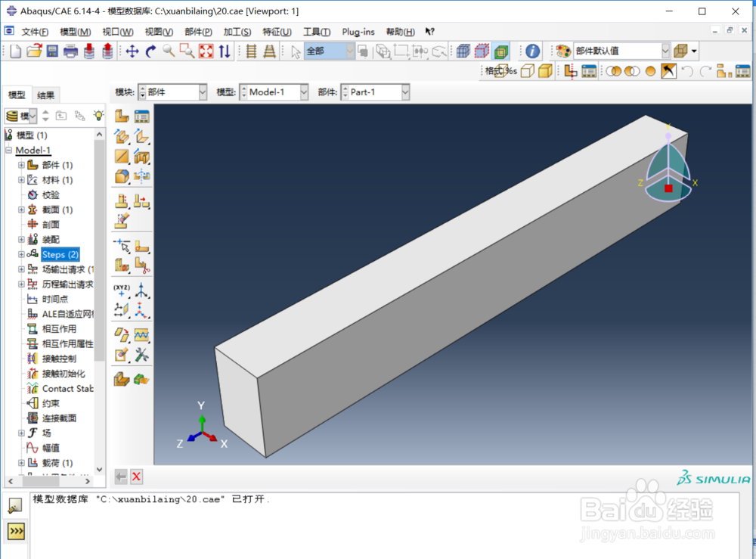Switch to the 结果 tab
Image resolution: width=756 pixels, height=559 pixels.
click(46, 95)
